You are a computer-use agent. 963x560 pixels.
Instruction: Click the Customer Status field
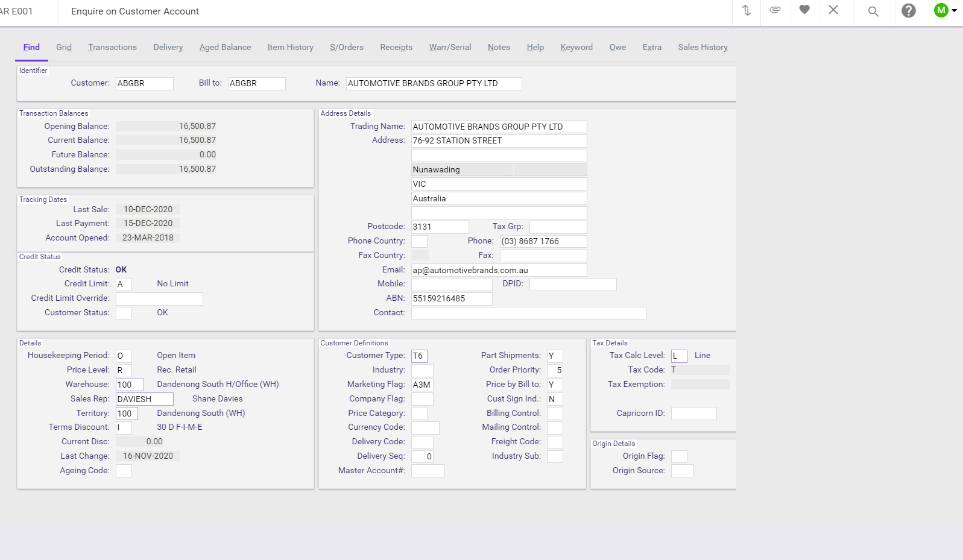coord(124,313)
